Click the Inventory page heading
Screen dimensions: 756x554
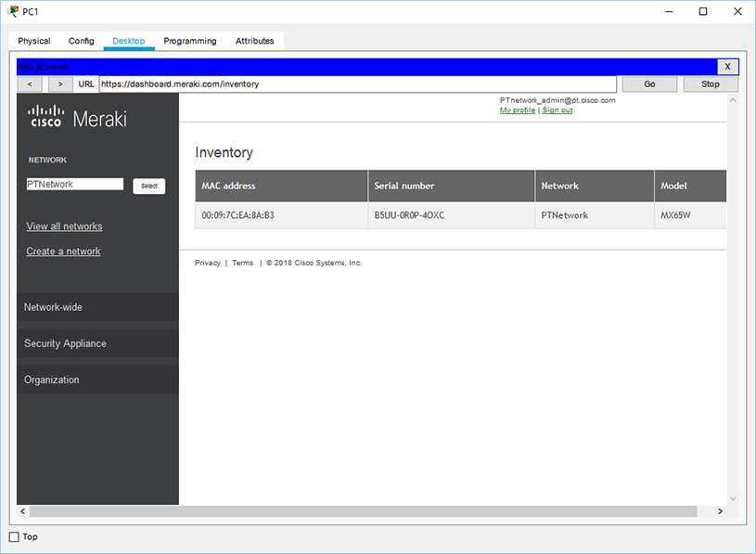coord(224,152)
